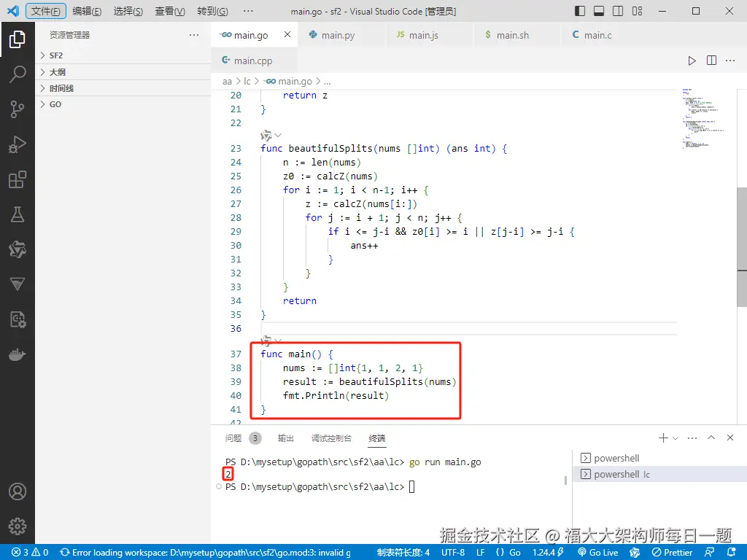Open the Search view icon
Image resolution: width=747 pixels, height=560 pixels.
pyautogui.click(x=18, y=74)
